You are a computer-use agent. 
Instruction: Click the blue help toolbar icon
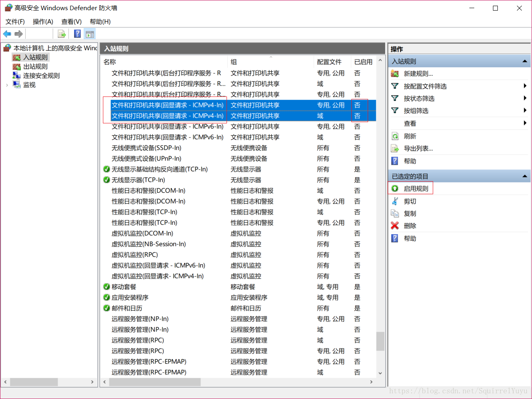[x=78, y=34]
